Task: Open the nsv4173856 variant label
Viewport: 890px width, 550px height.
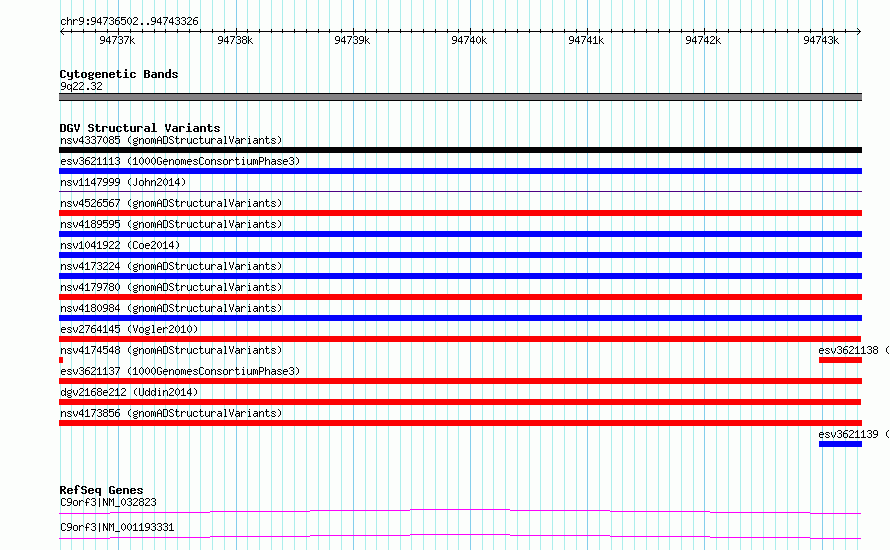Action: pos(171,413)
